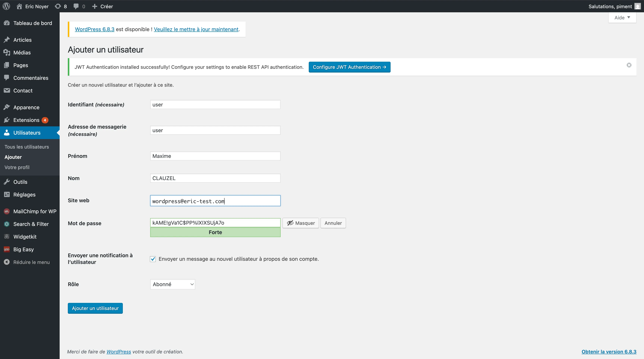Click into the Adresse de messagerie field

coord(215,130)
